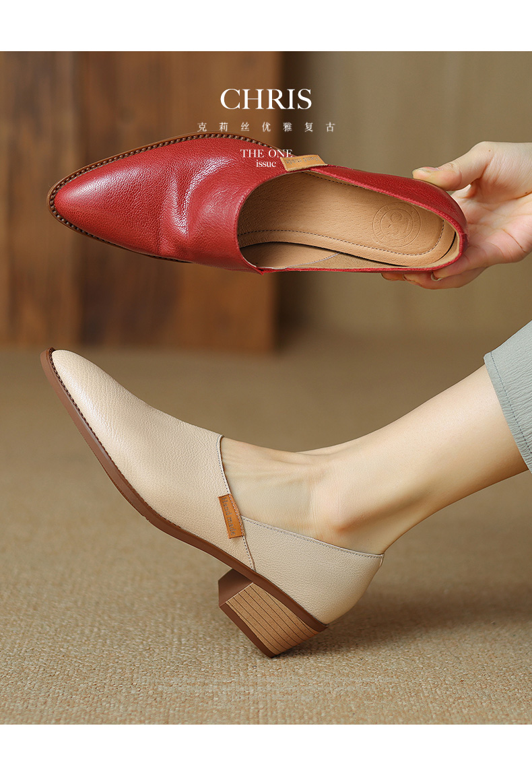The height and width of the screenshot is (763, 532).
Task: Tap the orange leather tag on beige shoe
Action: pos(231,516)
